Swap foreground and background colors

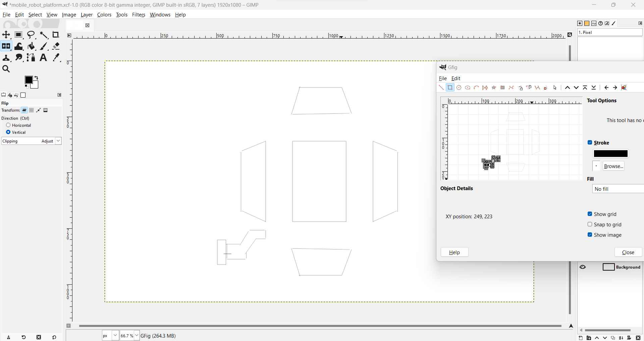pos(36,78)
